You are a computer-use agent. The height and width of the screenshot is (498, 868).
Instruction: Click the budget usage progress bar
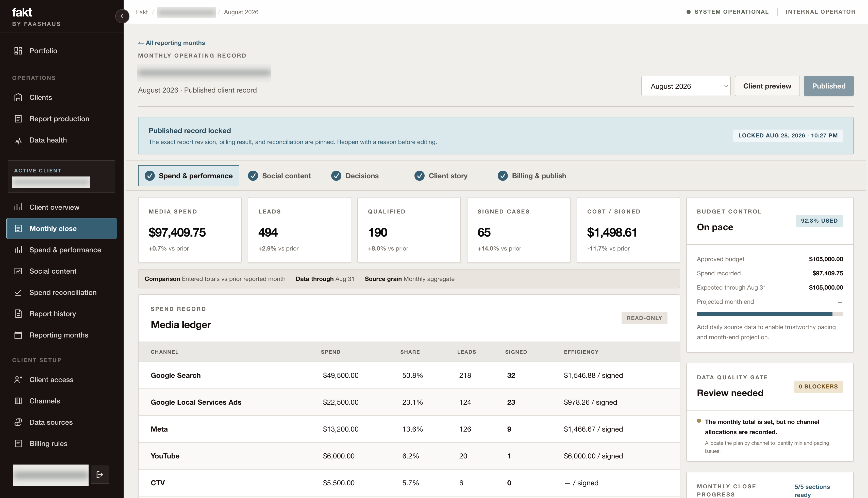point(770,314)
